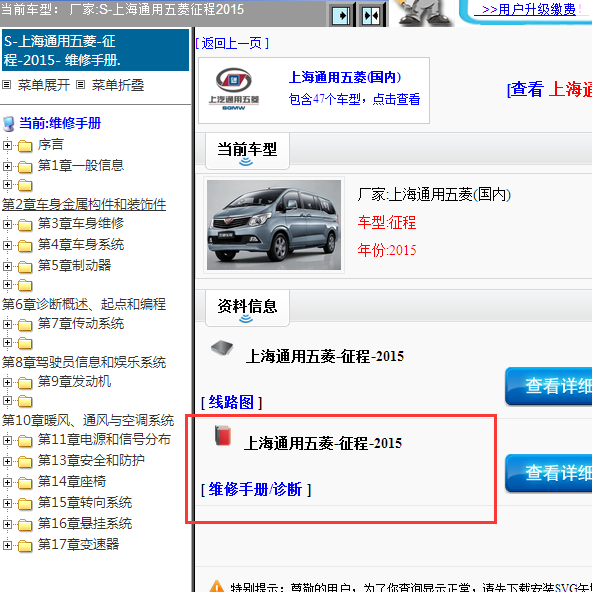Select 第6章诊断概述、起点和编程 item
The width and height of the screenshot is (592, 592).
click(x=84, y=304)
